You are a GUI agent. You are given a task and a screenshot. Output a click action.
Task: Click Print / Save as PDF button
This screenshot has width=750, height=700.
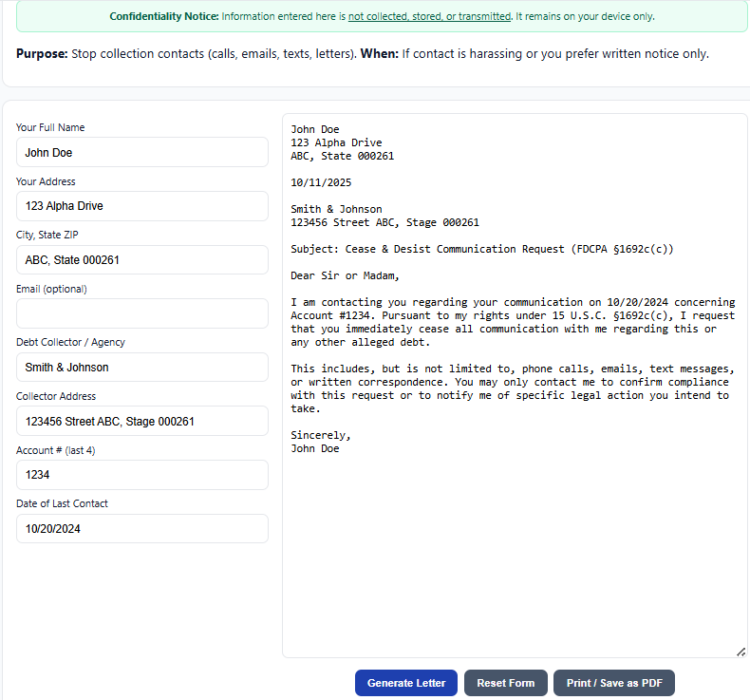pos(613,683)
